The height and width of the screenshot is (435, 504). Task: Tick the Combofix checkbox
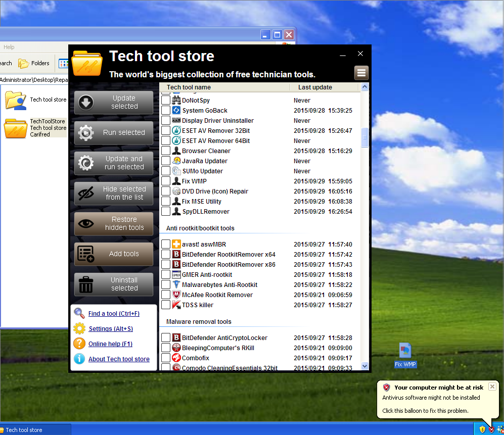click(166, 358)
